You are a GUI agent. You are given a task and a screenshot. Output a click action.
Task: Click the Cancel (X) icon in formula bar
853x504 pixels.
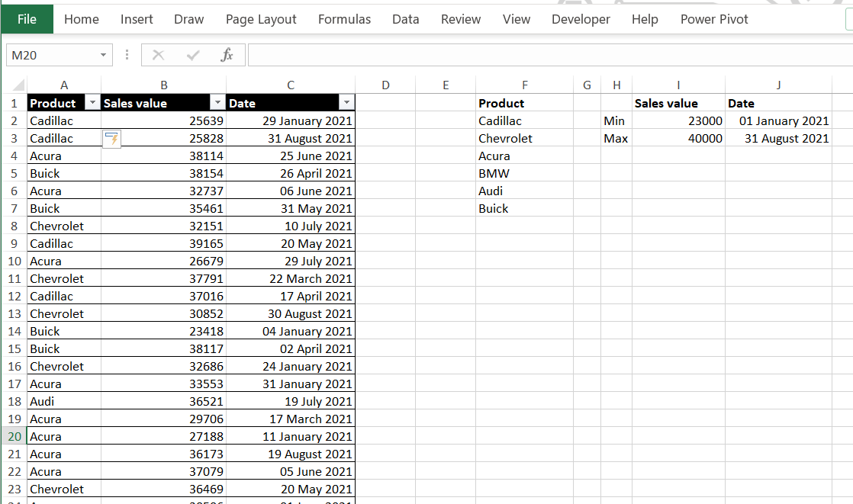[x=158, y=55]
